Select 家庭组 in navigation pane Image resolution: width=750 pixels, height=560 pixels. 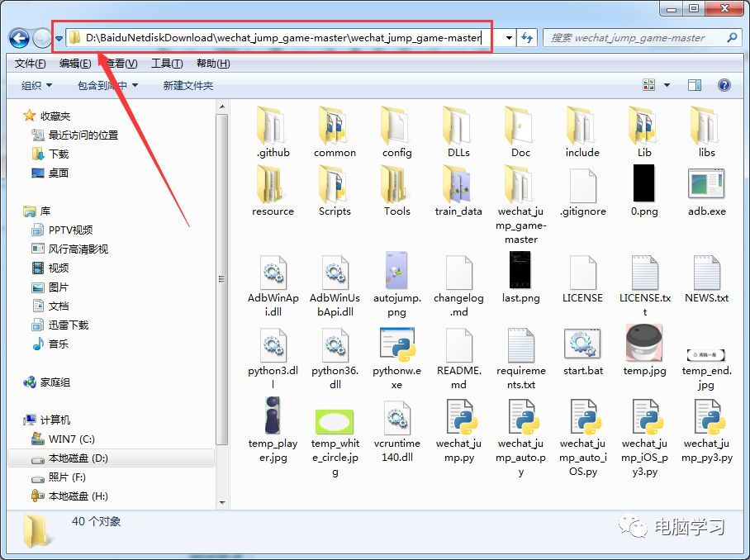pyautogui.click(x=47, y=382)
